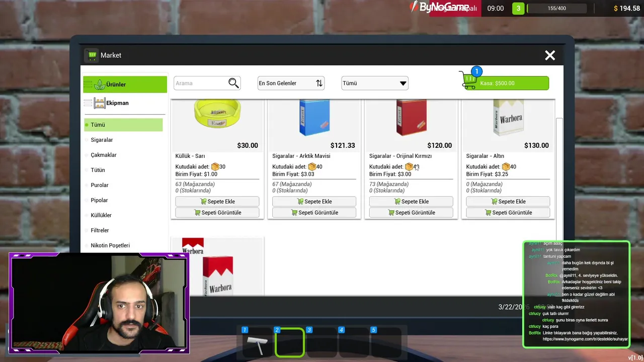Click the gold Warbora pack image
This screenshot has width=644, height=362.
[508, 117]
